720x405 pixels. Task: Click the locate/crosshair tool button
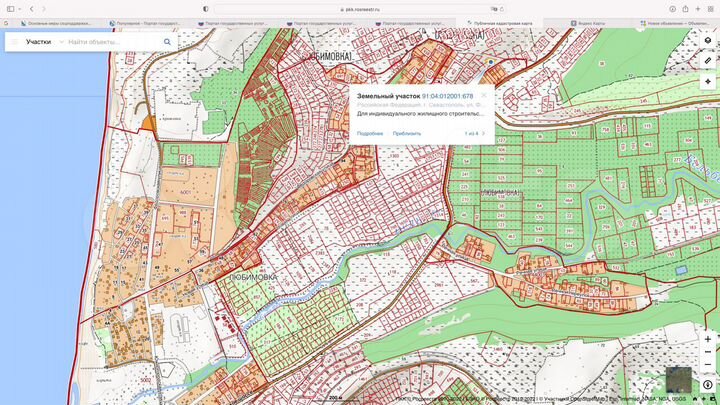[707, 81]
